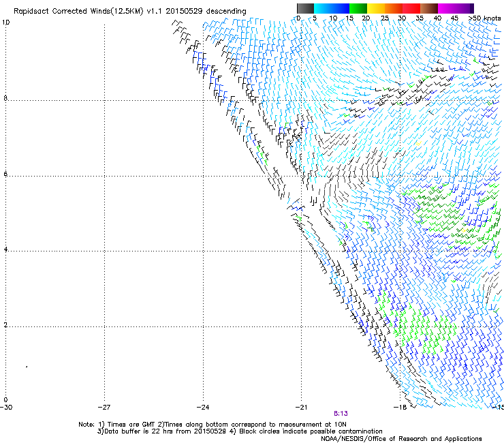
Task: Click the orange 25-30 knots legend color
Action: 394,8
